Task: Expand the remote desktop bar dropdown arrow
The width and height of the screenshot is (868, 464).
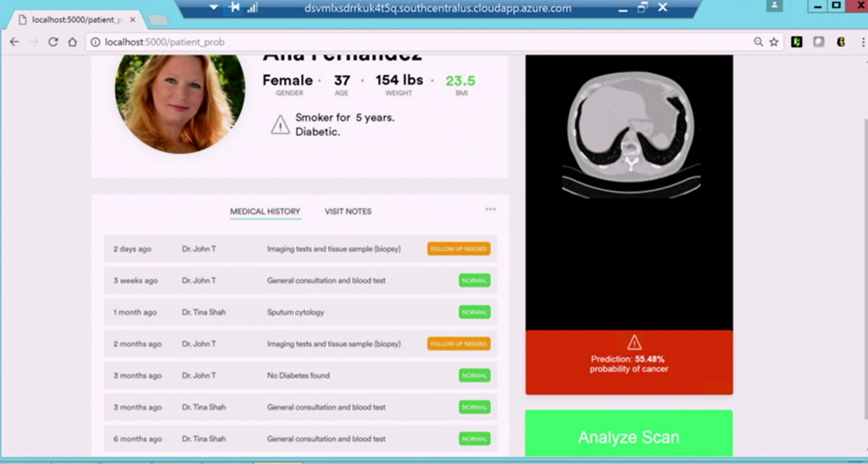Action: (x=214, y=8)
